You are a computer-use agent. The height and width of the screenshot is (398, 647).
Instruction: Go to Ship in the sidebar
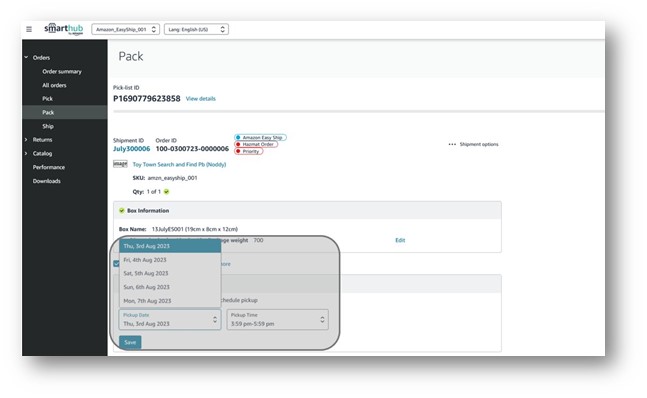coord(48,126)
